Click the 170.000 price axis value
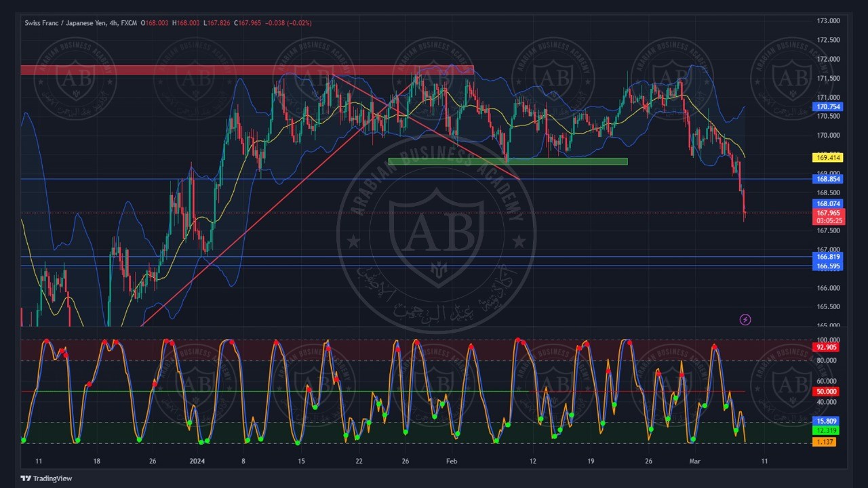This screenshot has height=488, width=868. click(x=829, y=136)
